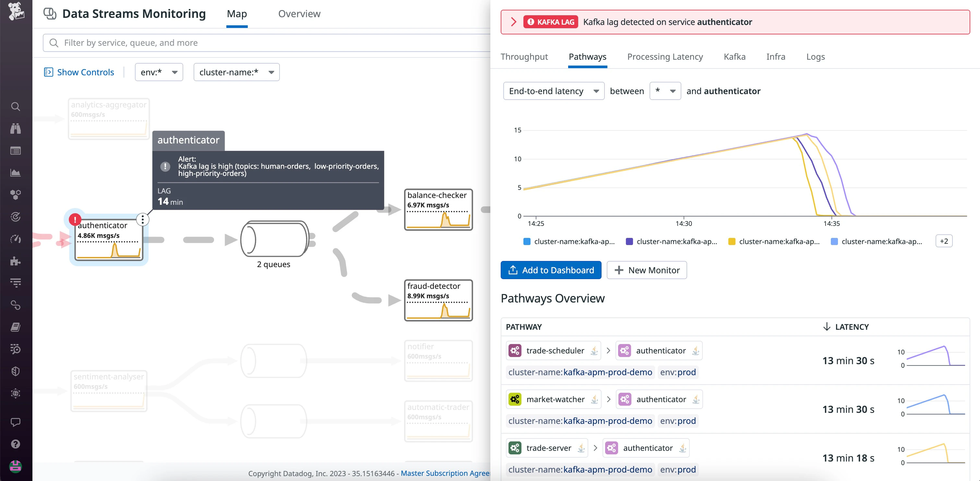Click the Add to Dashboard button
This screenshot has width=980, height=481.
(x=551, y=270)
